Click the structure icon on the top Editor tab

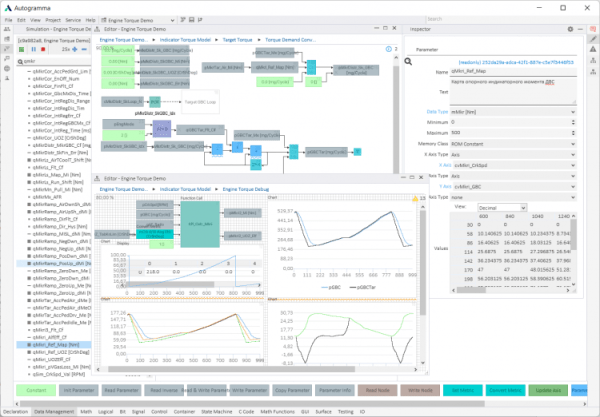point(97,29)
